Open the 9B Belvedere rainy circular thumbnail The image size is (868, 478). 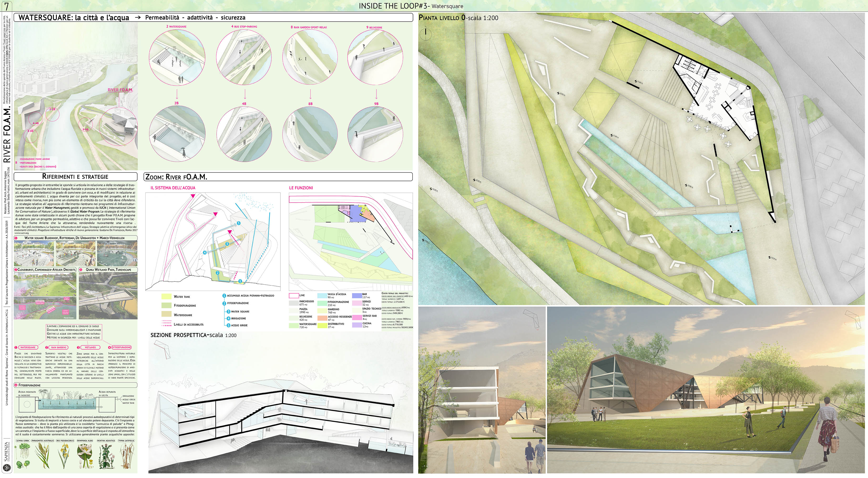point(375,134)
